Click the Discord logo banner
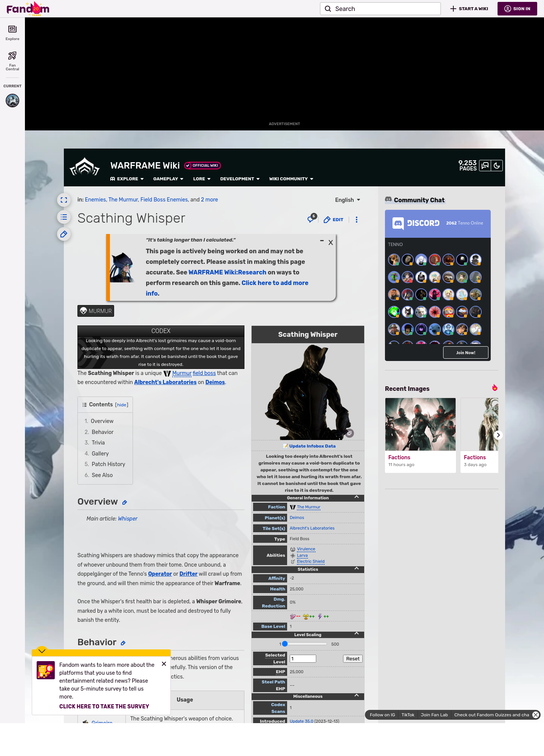 (416, 223)
